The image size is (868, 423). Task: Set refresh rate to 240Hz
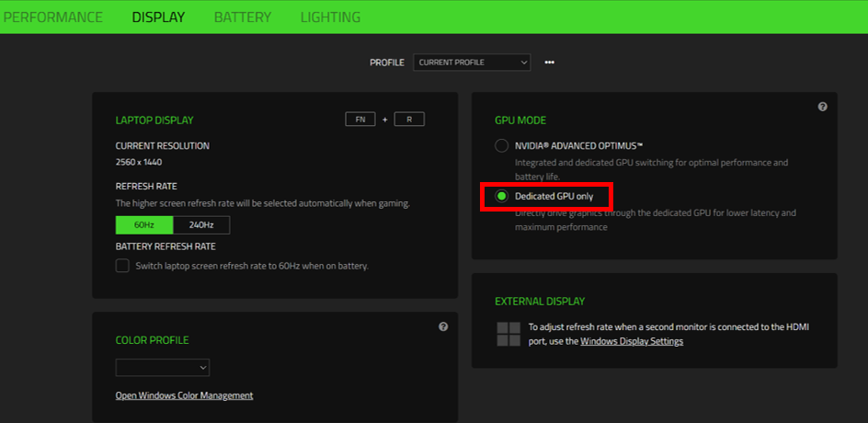tap(200, 225)
